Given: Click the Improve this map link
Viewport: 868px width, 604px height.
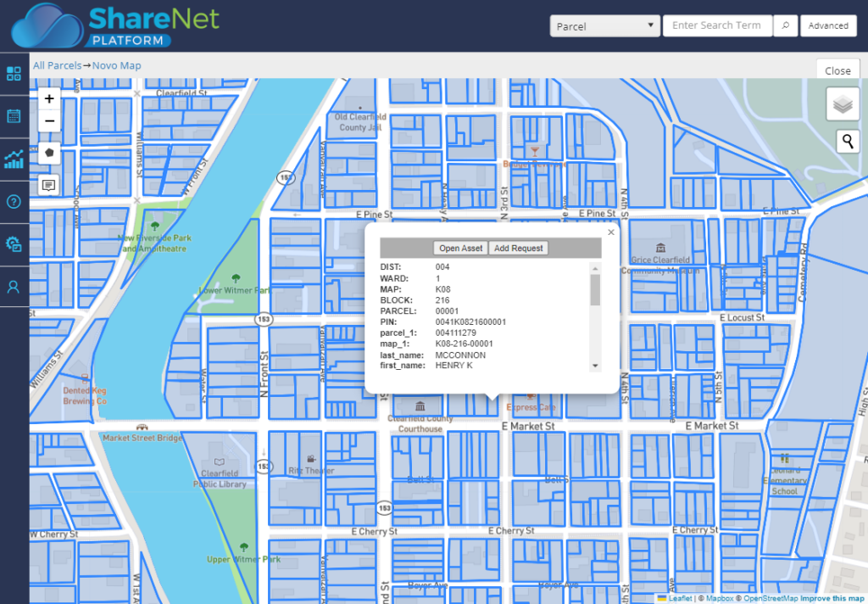Looking at the screenshot, I should click(x=832, y=598).
